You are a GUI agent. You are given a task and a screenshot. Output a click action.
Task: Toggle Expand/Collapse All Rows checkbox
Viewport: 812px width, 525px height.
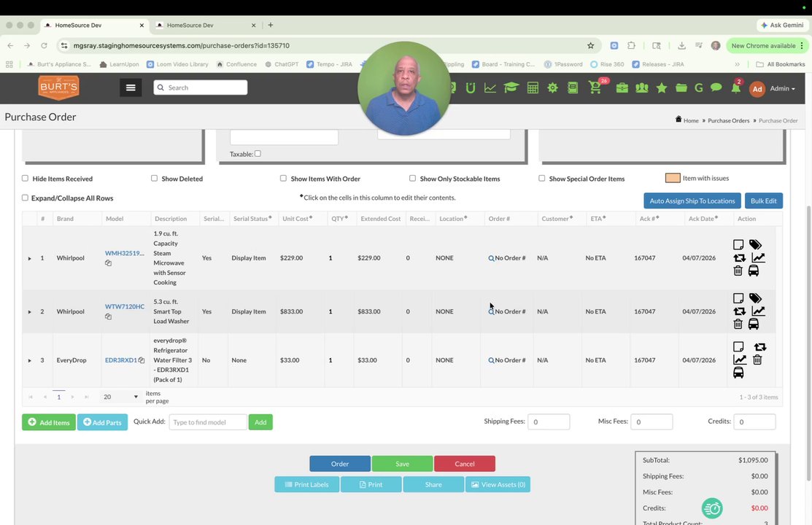pyautogui.click(x=25, y=198)
